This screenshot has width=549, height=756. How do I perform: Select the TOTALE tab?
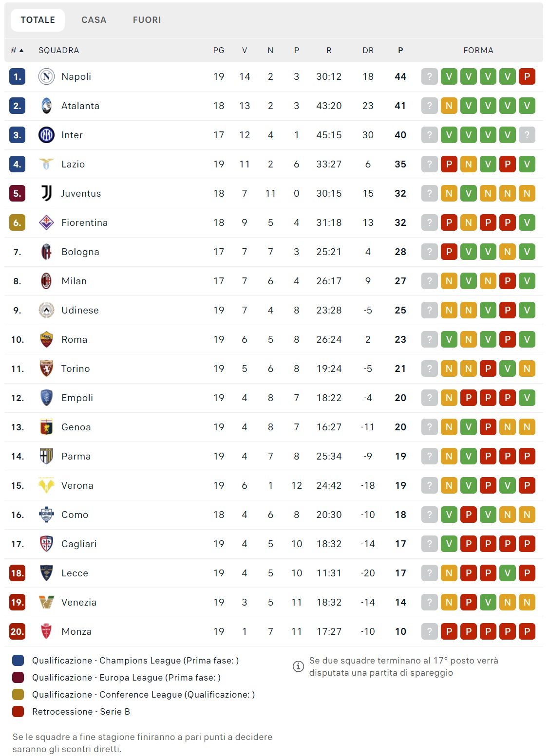coord(38,20)
